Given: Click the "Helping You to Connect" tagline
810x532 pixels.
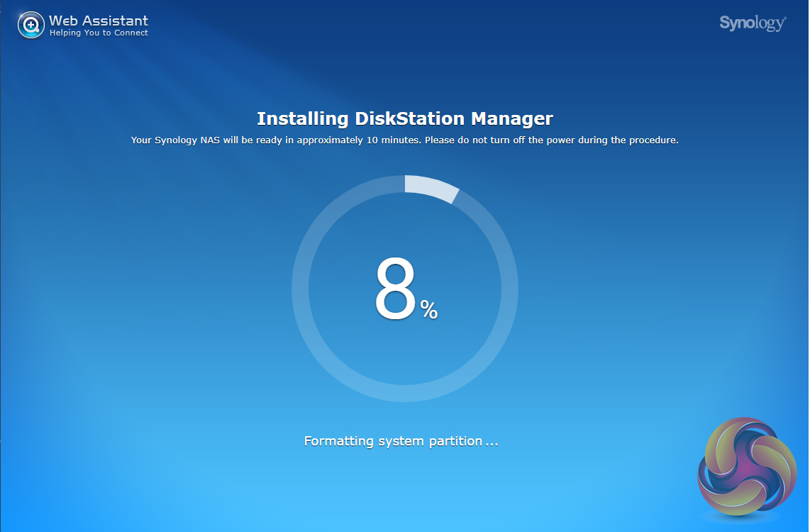Looking at the screenshot, I should [x=99, y=33].
